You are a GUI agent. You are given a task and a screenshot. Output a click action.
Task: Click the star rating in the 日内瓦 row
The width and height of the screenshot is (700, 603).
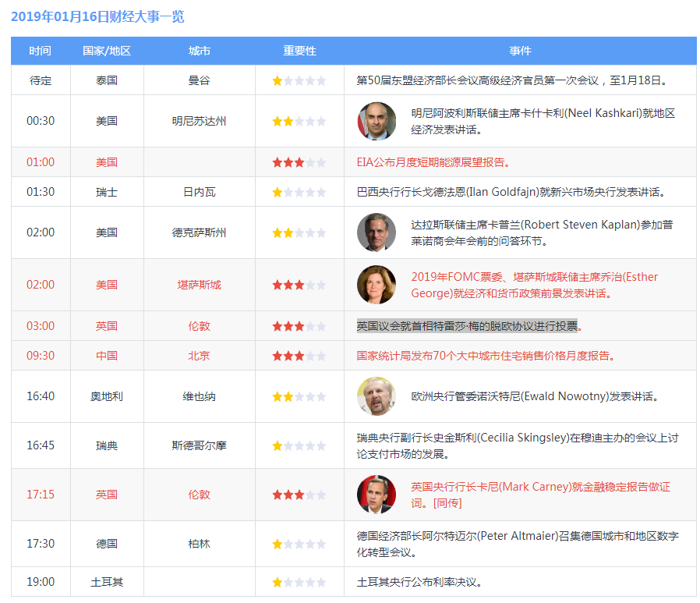click(299, 193)
